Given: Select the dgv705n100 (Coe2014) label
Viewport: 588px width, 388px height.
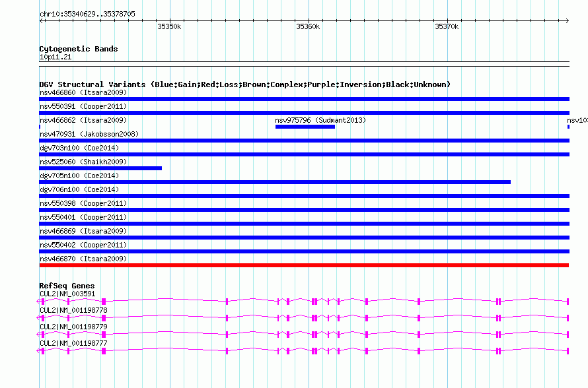Looking at the screenshot, I should (x=79, y=176).
